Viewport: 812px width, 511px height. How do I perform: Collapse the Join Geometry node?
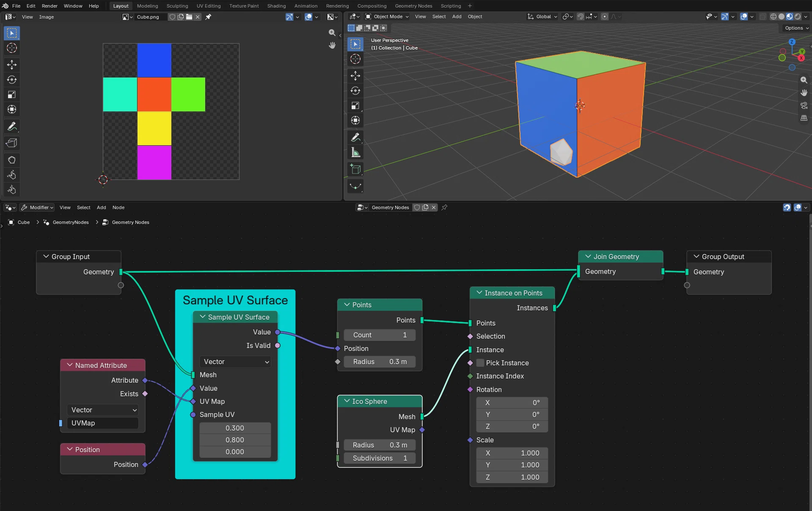[588, 256]
